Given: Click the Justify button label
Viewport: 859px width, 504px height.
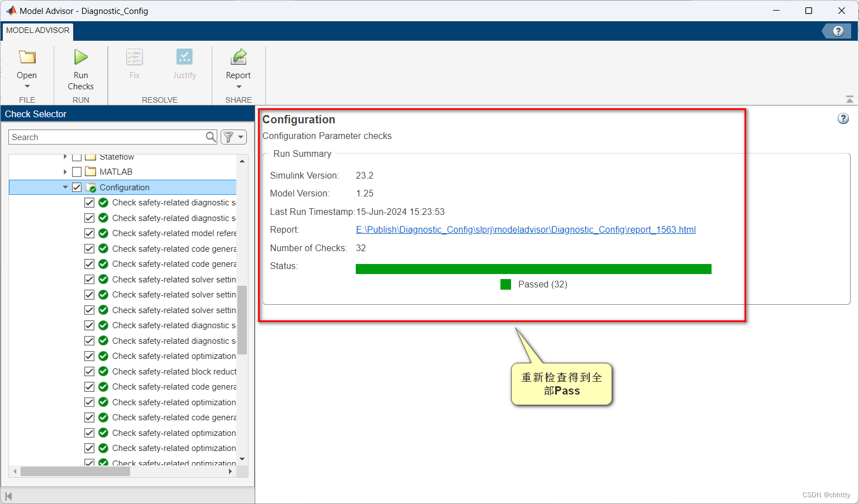Looking at the screenshot, I should (x=184, y=75).
